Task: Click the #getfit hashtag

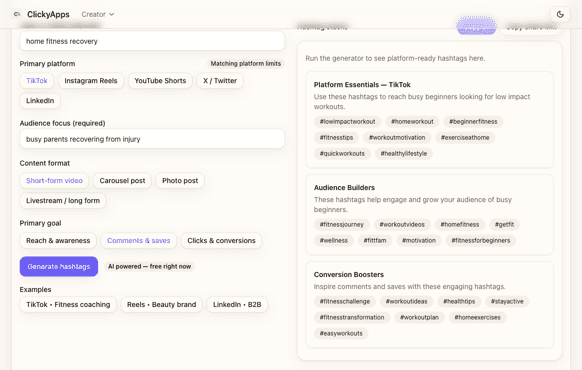Action: point(504,224)
